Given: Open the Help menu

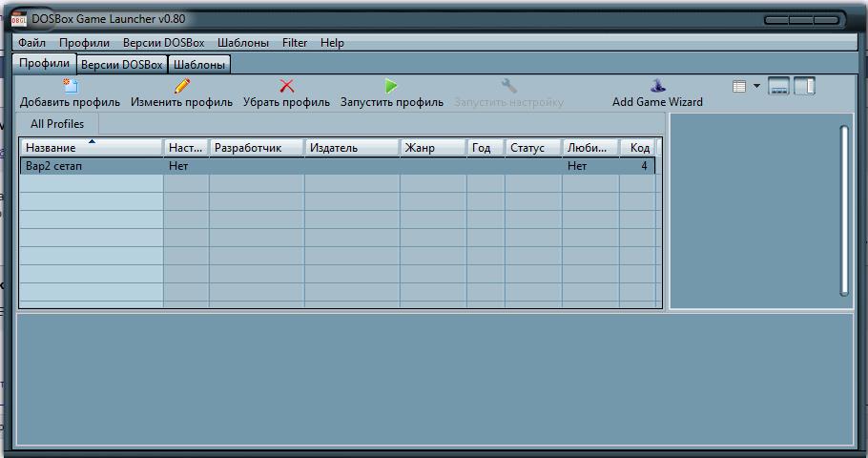Looking at the screenshot, I should pos(332,43).
